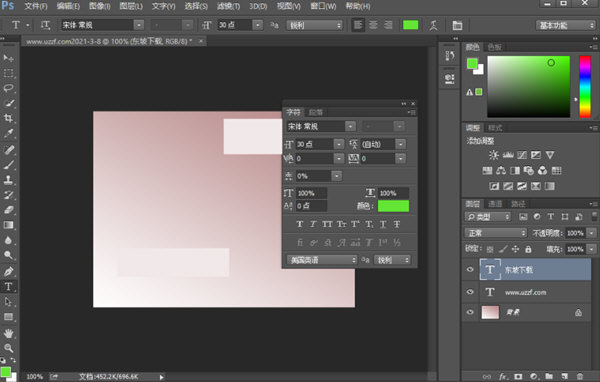Select the Clone Stamp tool
This screenshot has width=600, height=382.
click(x=8, y=180)
